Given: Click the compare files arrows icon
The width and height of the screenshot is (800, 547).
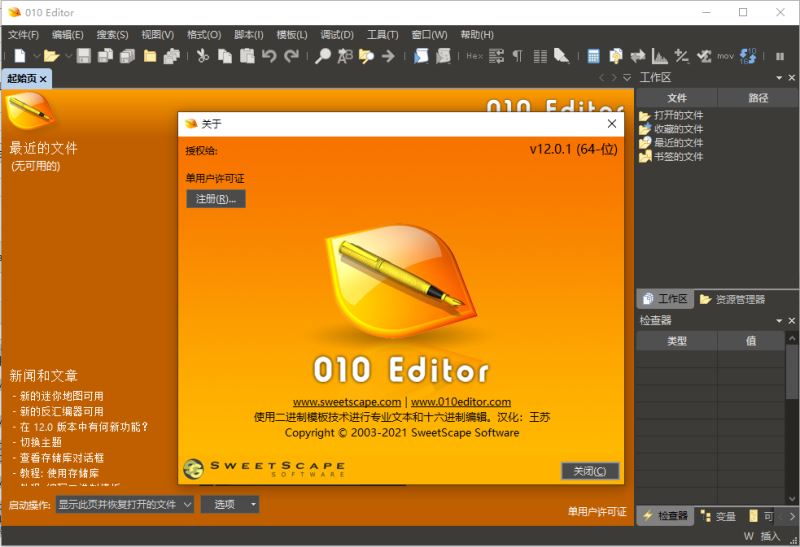Looking at the screenshot, I should click(638, 56).
